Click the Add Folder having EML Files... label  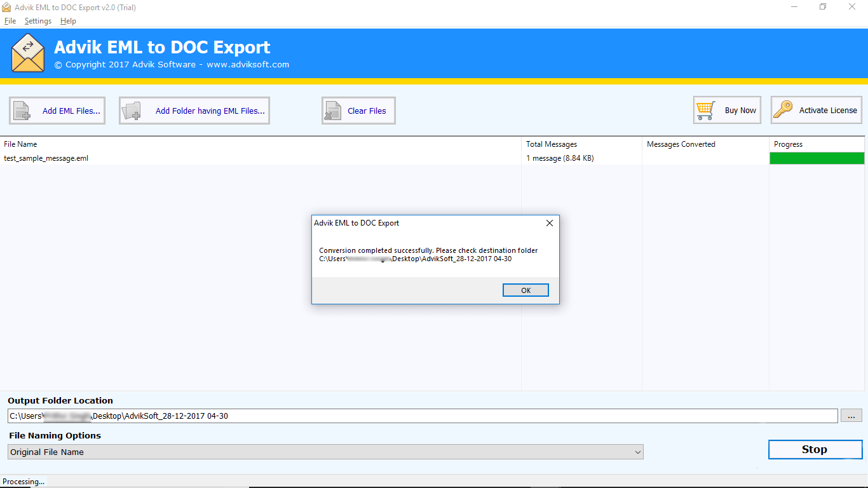click(210, 111)
